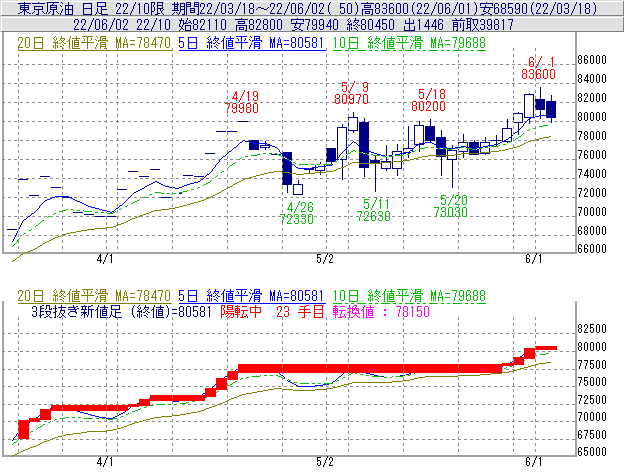Click the 23 手目 count text
The image size is (624, 475).
pos(300,311)
